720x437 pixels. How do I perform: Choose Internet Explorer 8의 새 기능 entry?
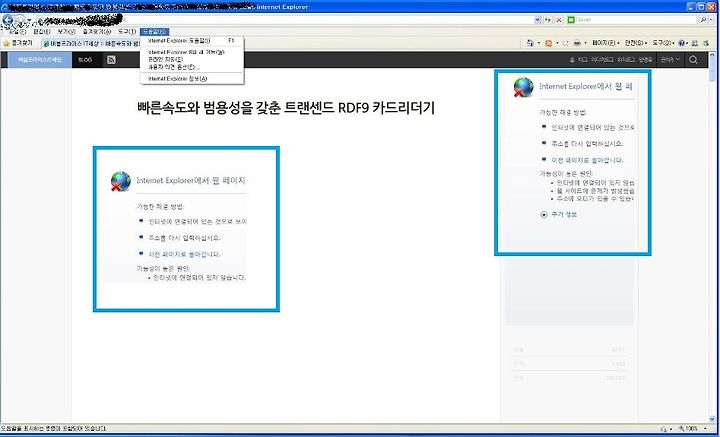pyautogui.click(x=192, y=52)
